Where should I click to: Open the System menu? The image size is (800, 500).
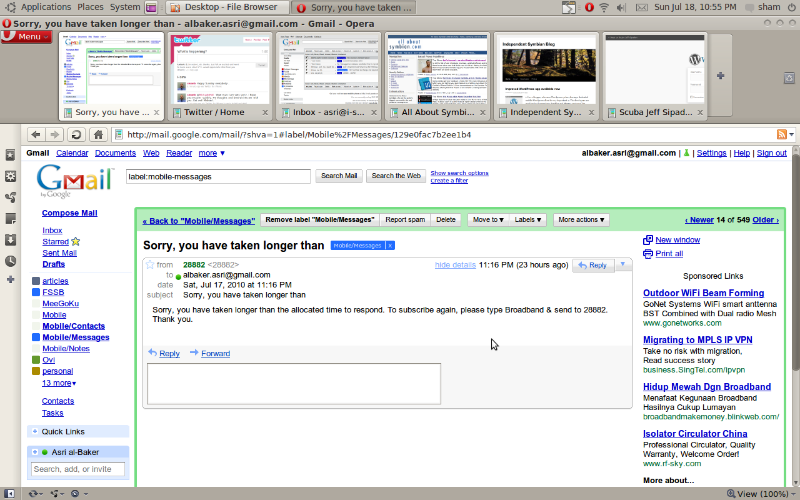(125, 7)
